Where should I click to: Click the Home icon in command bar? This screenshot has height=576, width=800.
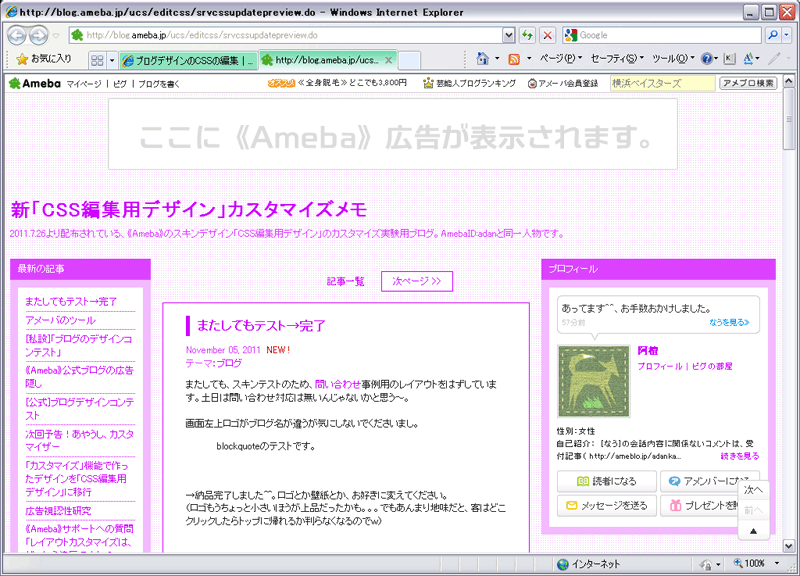483,59
